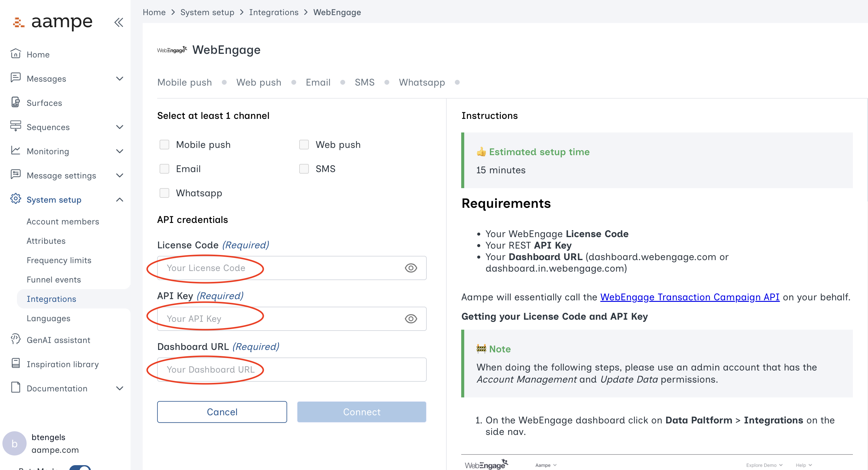This screenshot has width=868, height=470.
Task: Enable the Whatsapp channel checkbox
Action: (x=165, y=193)
